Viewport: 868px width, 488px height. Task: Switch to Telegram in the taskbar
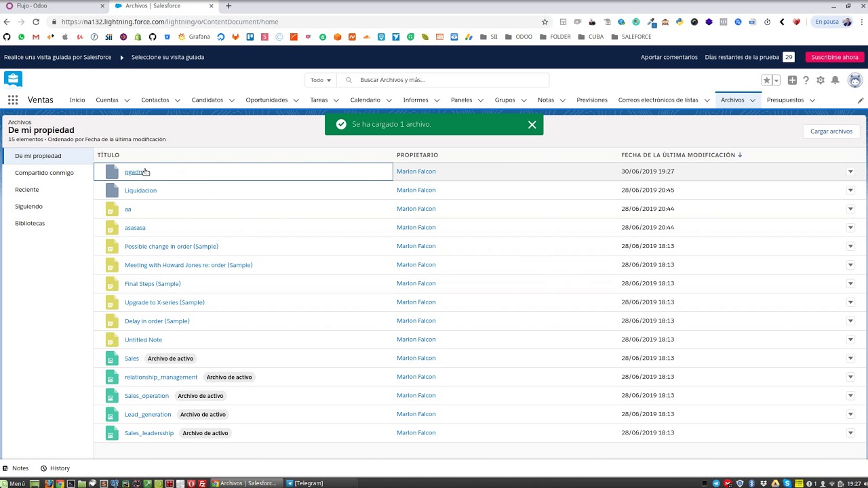[304, 483]
